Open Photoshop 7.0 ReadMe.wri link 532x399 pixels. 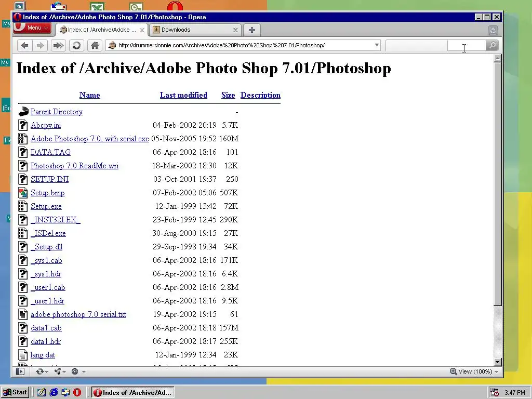point(75,166)
